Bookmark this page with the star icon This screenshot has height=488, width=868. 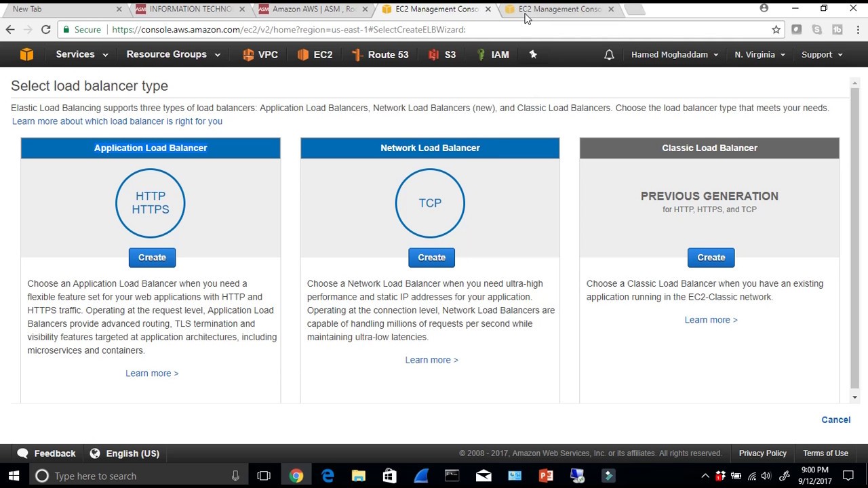pos(776,30)
